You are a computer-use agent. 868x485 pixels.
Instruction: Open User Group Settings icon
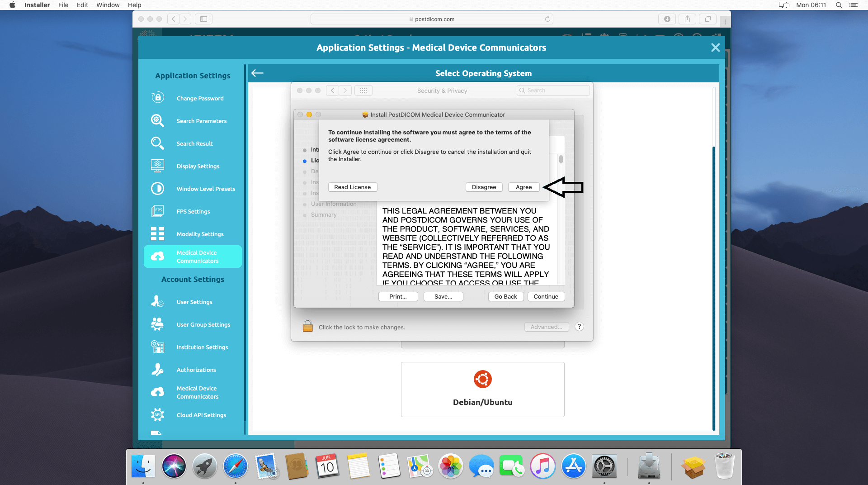157,324
